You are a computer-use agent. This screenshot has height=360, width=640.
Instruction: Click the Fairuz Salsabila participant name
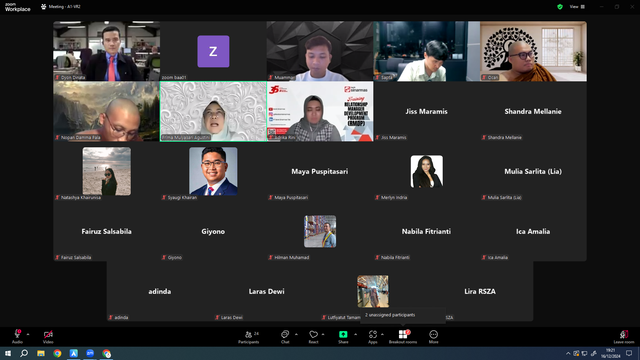click(106, 231)
